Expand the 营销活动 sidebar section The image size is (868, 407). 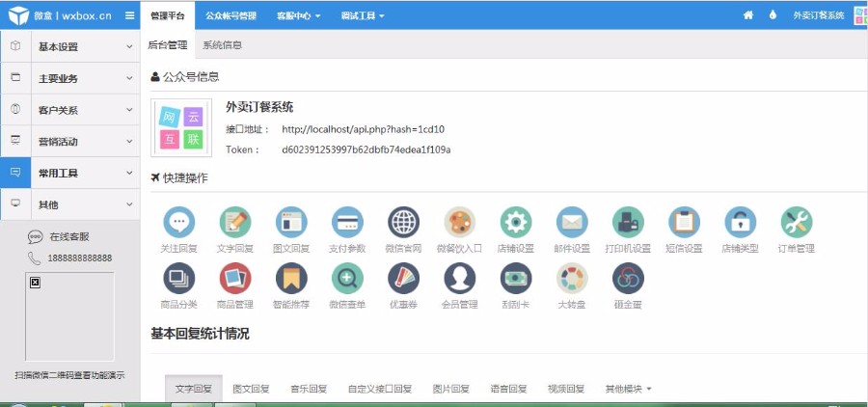click(x=70, y=141)
